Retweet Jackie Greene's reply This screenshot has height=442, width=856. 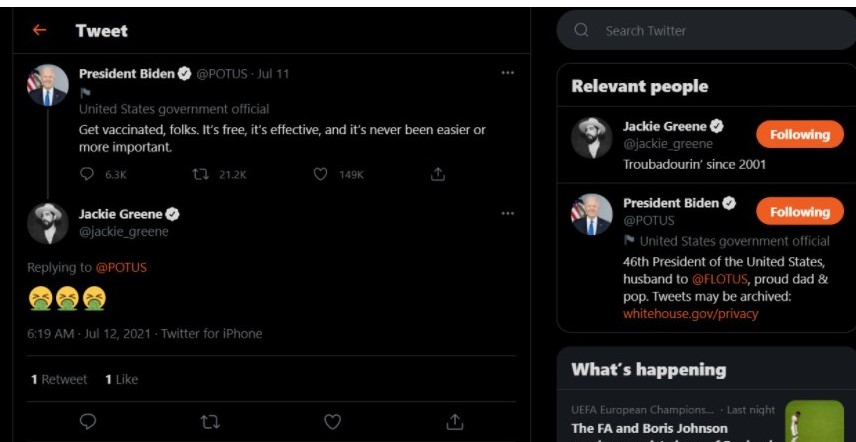point(210,422)
